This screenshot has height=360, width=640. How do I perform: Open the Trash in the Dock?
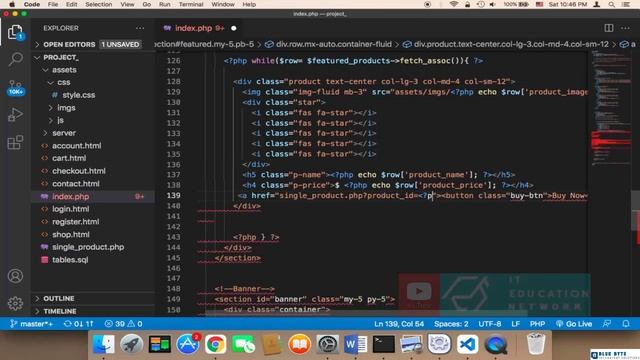pyautogui.click(x=536, y=344)
